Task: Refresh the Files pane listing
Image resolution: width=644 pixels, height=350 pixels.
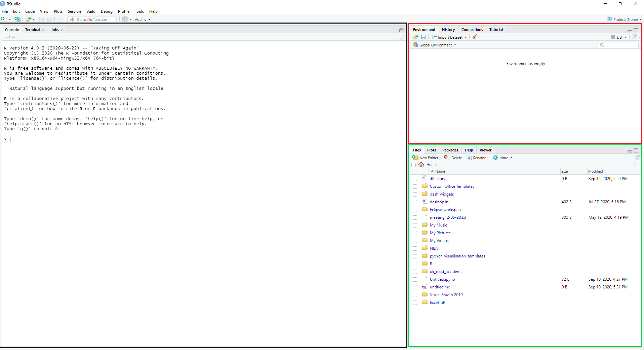Action: coord(637,157)
